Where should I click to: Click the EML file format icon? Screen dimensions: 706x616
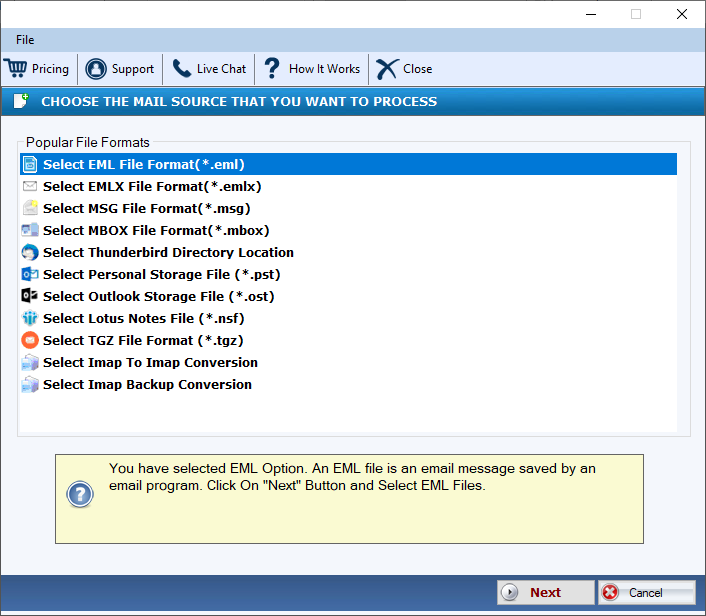[x=30, y=164]
